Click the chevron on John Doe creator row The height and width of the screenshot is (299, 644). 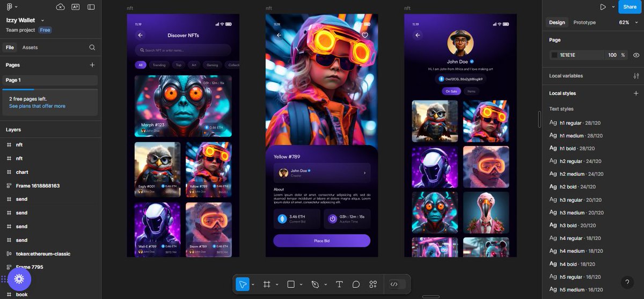pos(364,173)
